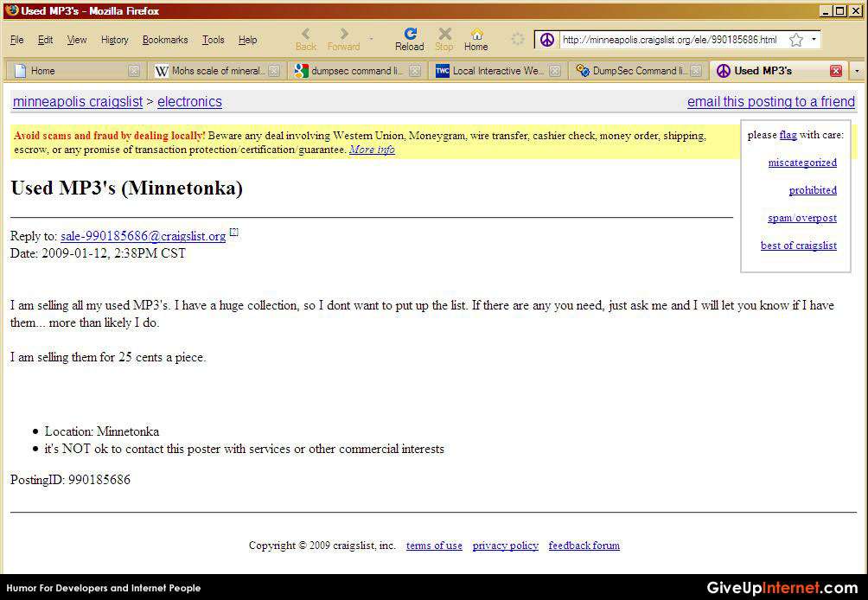Open the address bar URL dropdown arrow
868x600 pixels.
coord(814,39)
